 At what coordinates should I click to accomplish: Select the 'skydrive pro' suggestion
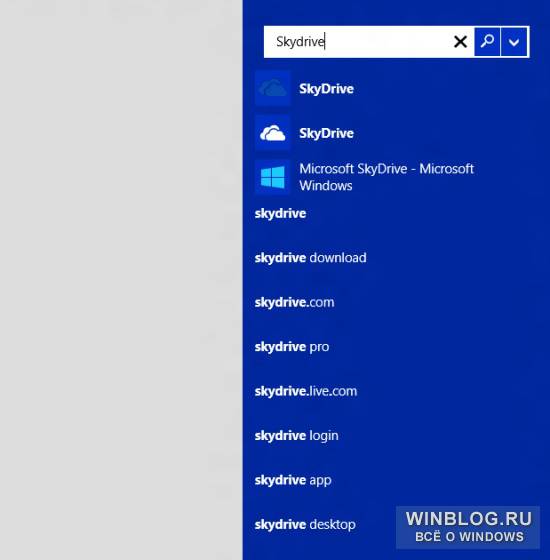point(292,347)
